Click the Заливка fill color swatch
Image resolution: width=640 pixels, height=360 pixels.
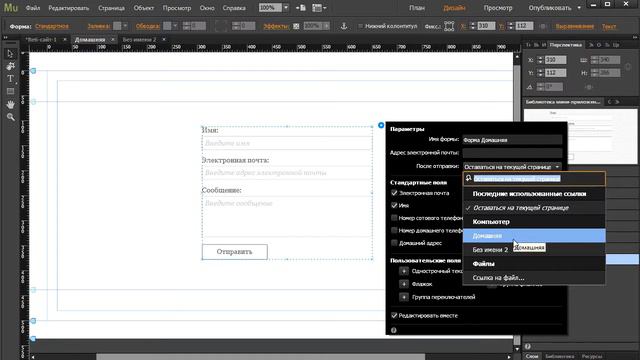pos(117,26)
